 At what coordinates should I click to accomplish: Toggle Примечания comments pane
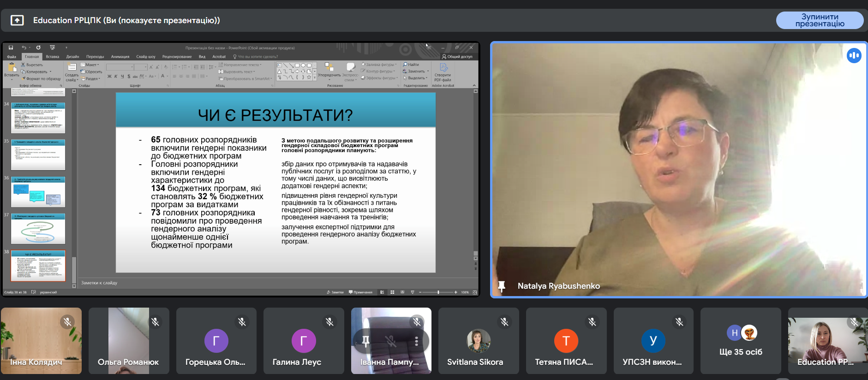coord(360,292)
